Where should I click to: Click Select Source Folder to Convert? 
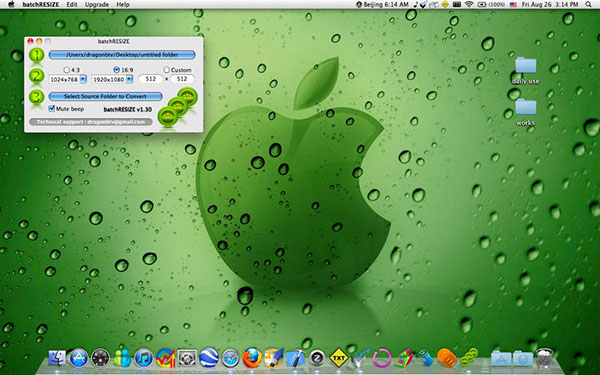[x=106, y=96]
